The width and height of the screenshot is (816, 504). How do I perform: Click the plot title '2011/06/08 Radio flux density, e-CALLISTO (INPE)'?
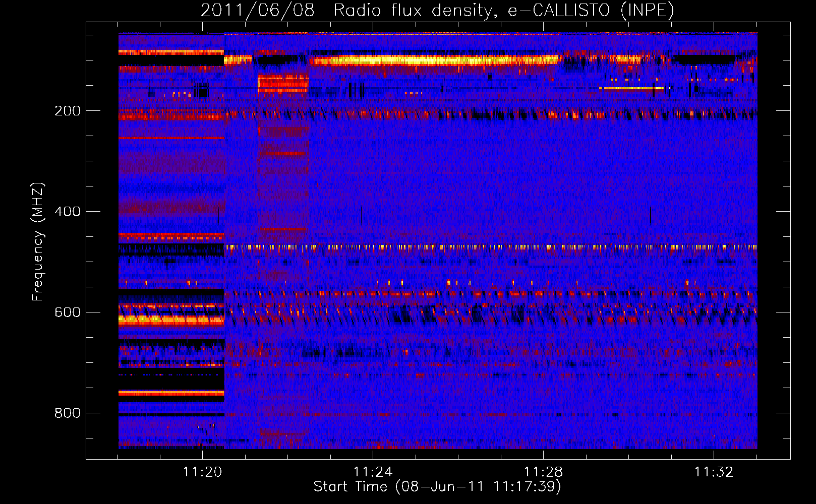437,10
